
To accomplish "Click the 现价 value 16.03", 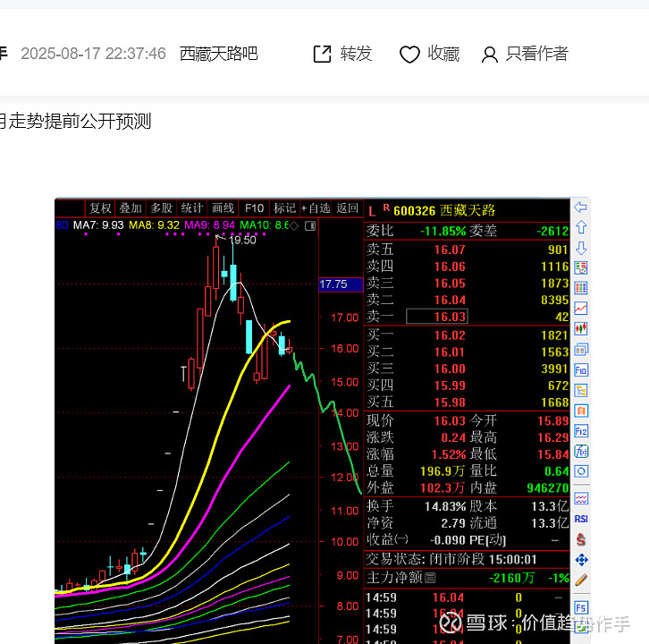I will [450, 421].
